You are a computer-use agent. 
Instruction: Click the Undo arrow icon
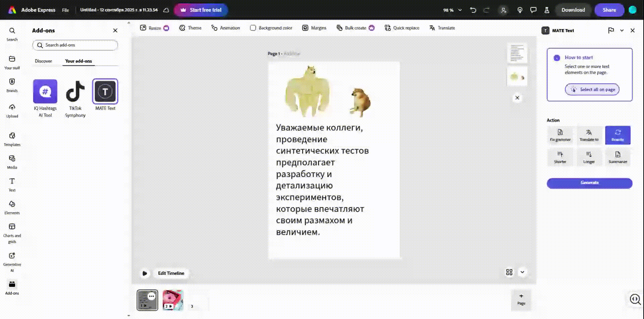click(473, 10)
